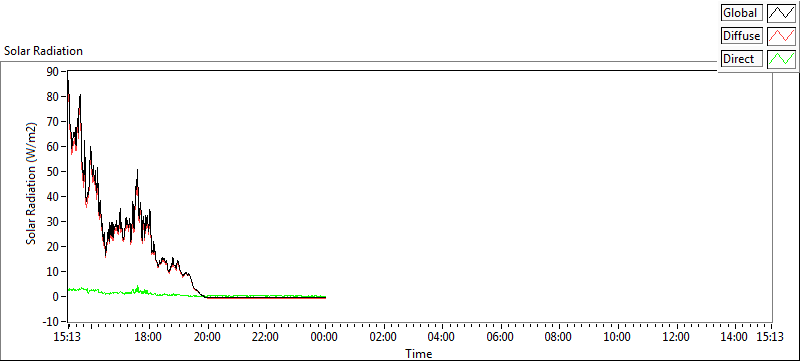This screenshot has width=800, height=361.
Task: Click the -10 value on y-axis
Action: click(x=52, y=321)
